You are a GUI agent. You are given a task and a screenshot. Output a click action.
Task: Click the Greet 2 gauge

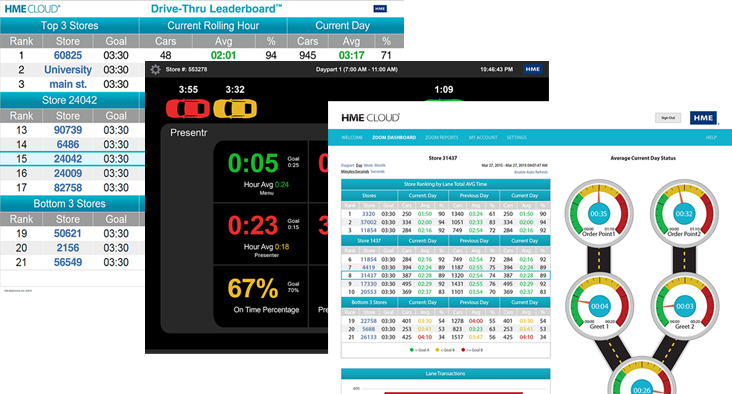(684, 306)
